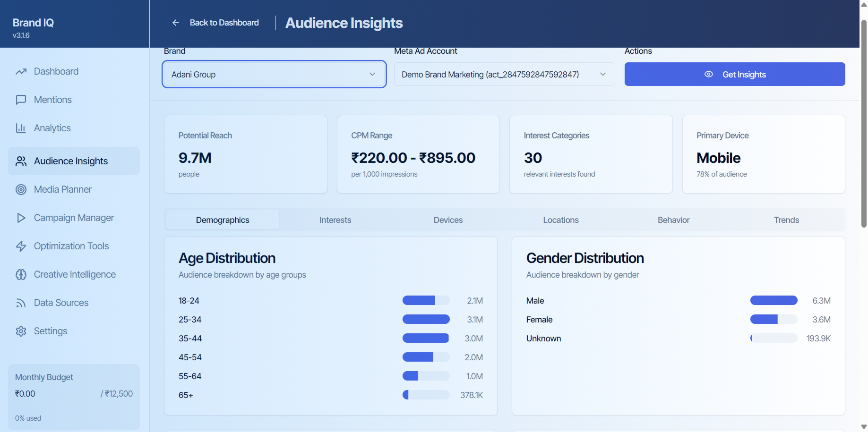Click the Back to Dashboard link
Image resolution: width=868 pixels, height=432 pixels.
click(x=224, y=22)
